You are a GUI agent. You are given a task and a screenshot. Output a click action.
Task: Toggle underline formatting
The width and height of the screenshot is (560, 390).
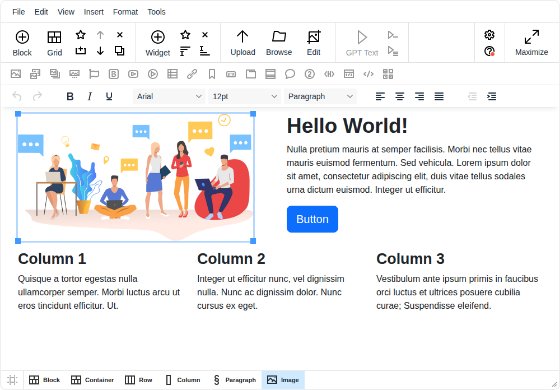[x=109, y=96]
